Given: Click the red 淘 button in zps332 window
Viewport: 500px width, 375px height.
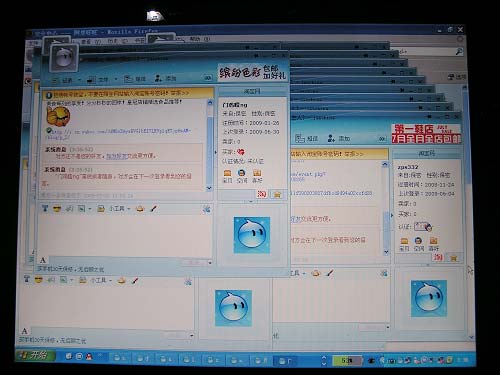Looking at the screenshot, I should (438, 257).
